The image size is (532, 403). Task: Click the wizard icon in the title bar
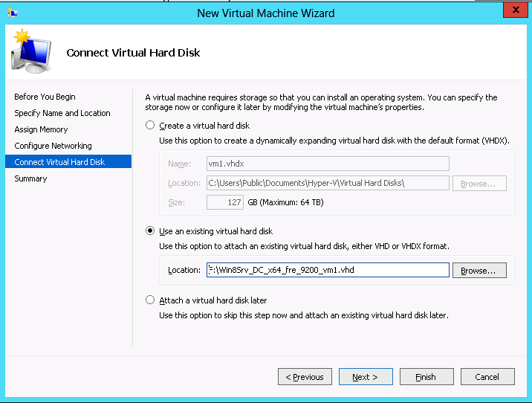(12, 13)
